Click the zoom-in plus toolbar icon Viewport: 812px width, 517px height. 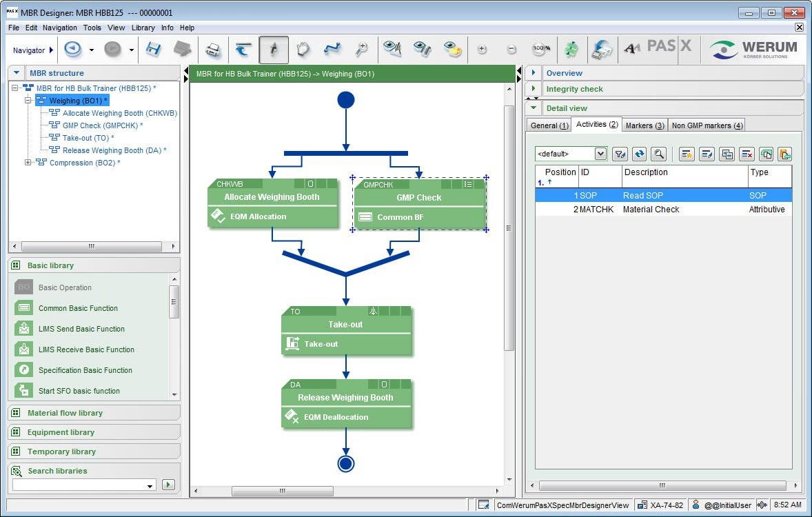482,50
